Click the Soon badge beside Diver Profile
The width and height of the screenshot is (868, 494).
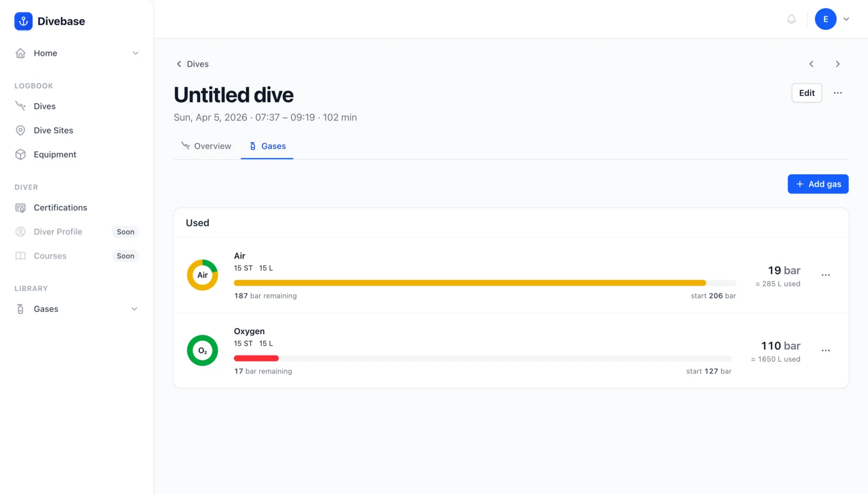(x=125, y=232)
